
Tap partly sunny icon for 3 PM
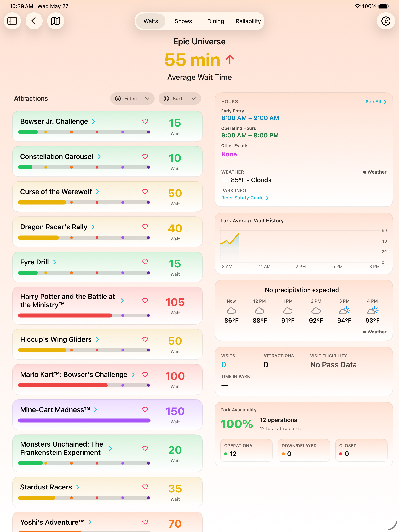click(344, 310)
